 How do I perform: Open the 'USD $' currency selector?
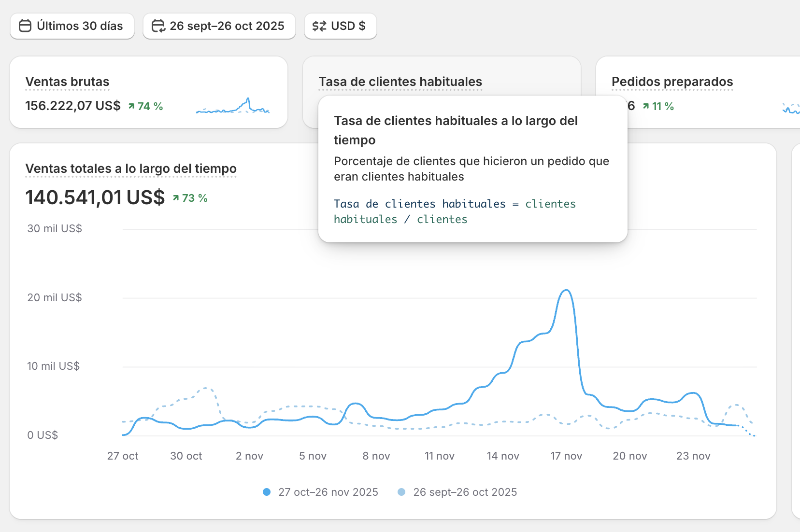click(x=341, y=26)
